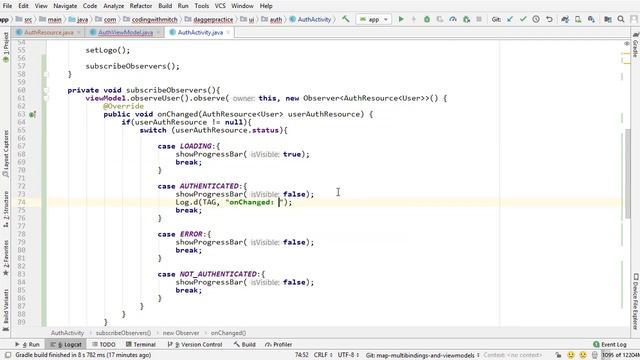This screenshot has width=640, height=360.
Task: Open the profiler gauge icon in toolbar
Action: pos(453,19)
